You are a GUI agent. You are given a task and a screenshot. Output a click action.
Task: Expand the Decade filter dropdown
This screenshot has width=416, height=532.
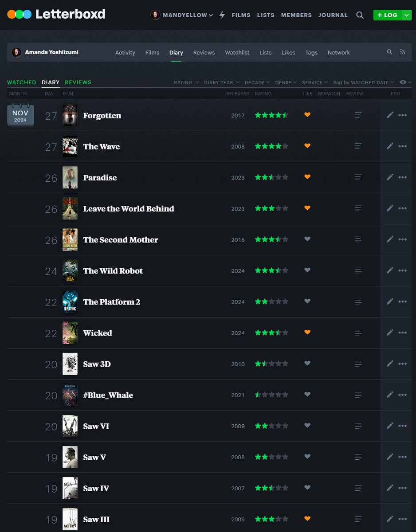click(257, 82)
